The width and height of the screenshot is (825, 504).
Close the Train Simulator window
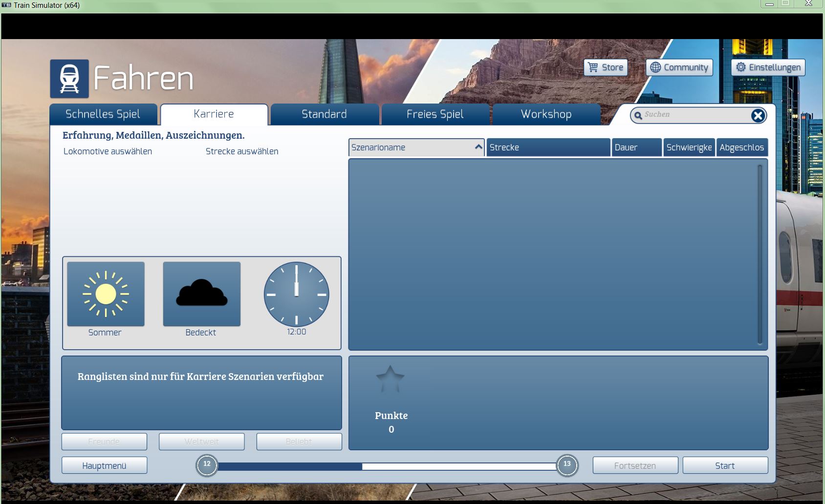tap(808, 3)
